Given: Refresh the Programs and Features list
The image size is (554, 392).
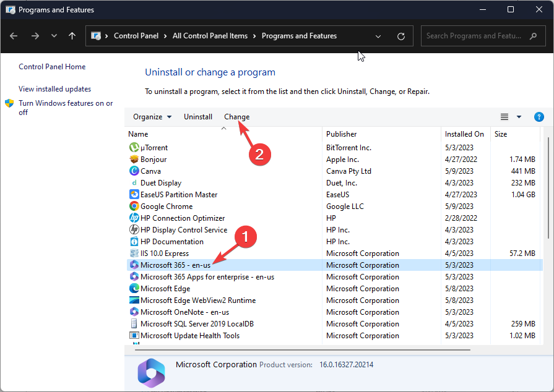Looking at the screenshot, I should [401, 36].
